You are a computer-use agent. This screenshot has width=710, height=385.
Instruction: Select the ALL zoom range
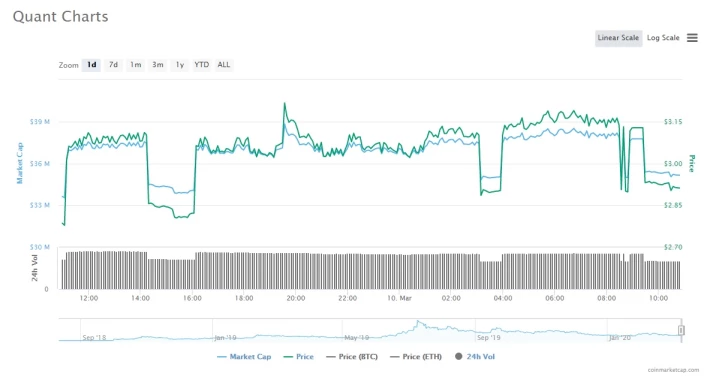coord(224,65)
